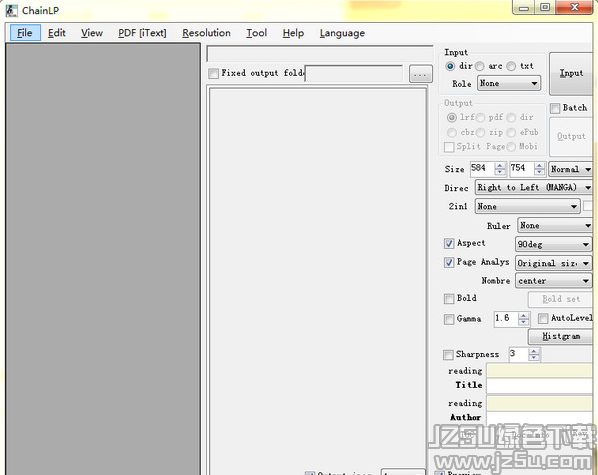Click the Sharpness value field showing 3

coord(519,354)
